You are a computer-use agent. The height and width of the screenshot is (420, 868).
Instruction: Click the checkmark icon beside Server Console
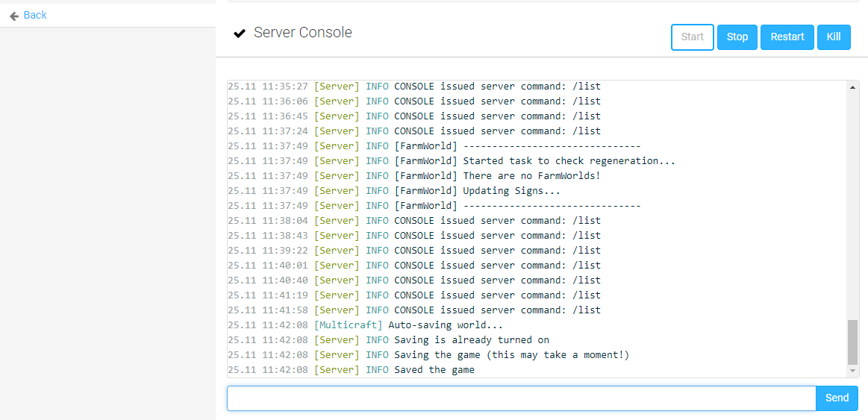pos(240,34)
